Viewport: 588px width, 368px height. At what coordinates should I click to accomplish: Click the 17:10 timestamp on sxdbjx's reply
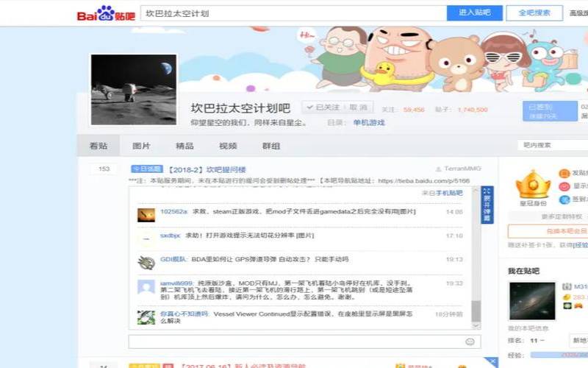(454, 236)
